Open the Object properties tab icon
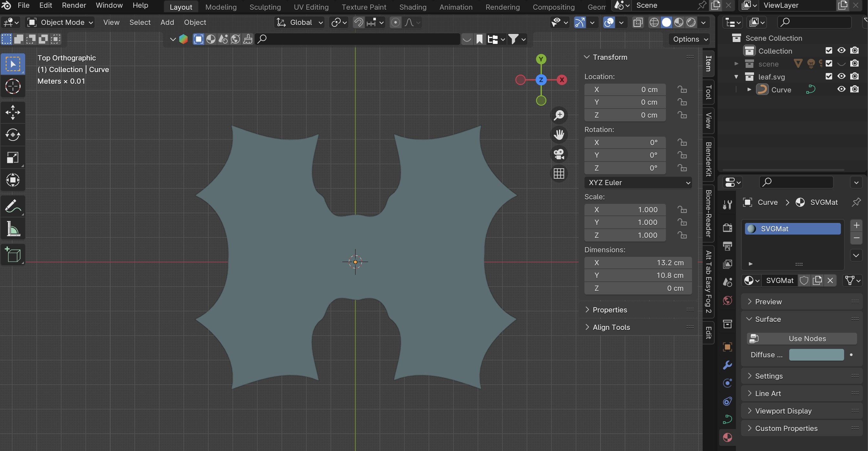Viewport: 868px width, 451px height. [728, 347]
